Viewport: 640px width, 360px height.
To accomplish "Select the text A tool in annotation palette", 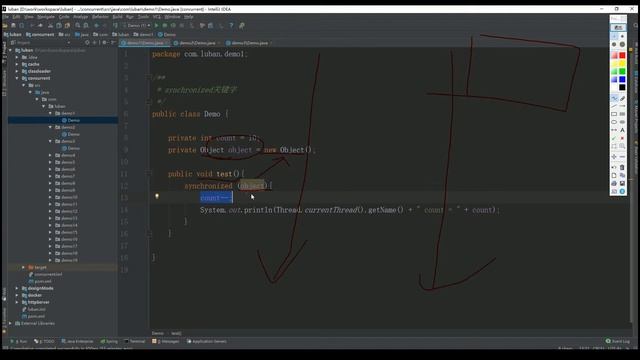I will coord(622,130).
